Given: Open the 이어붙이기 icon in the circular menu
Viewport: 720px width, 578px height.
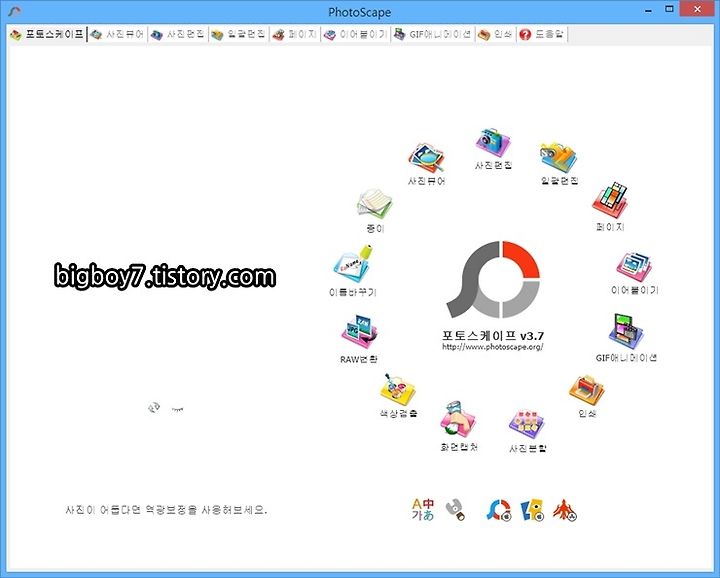Looking at the screenshot, I should [634, 267].
